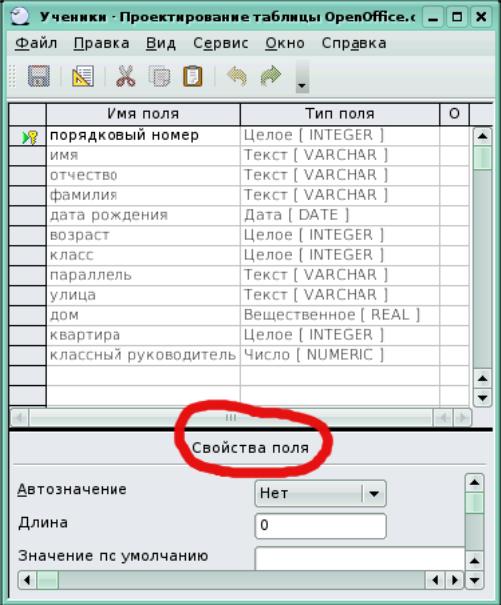This screenshot has height=605, width=501.
Task: Open the Файл menu
Action: (x=36, y=43)
